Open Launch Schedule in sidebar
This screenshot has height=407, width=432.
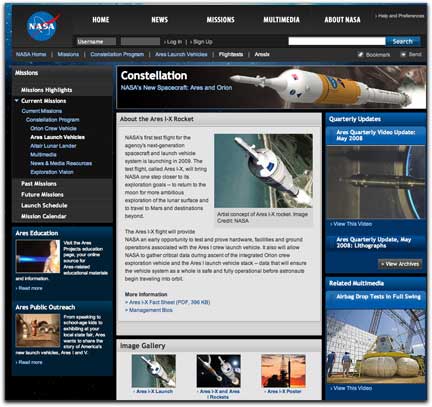(x=44, y=205)
